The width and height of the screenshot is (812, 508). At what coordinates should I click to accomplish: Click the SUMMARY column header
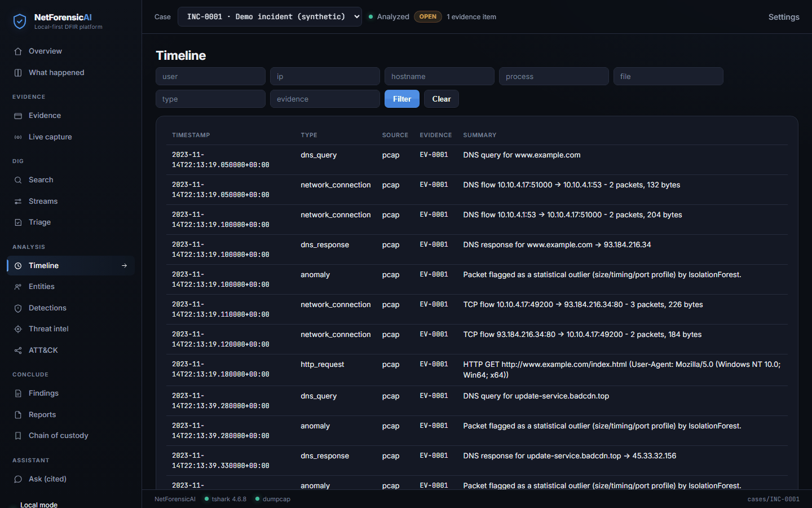point(480,135)
